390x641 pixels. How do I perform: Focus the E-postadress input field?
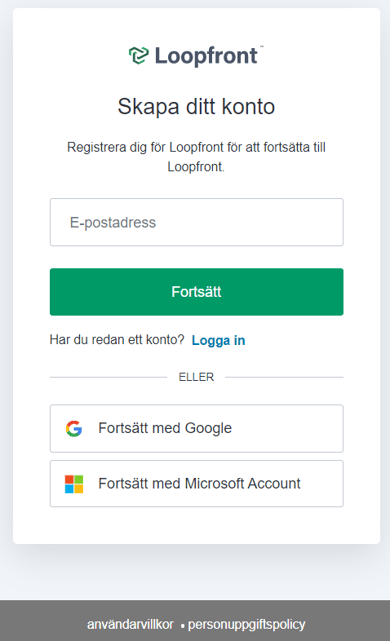[197, 222]
